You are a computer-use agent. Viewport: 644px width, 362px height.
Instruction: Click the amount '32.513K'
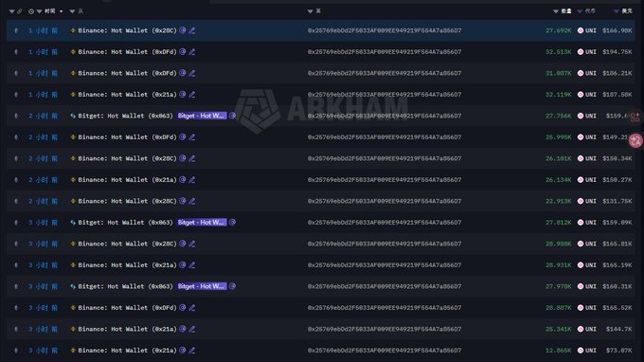click(x=558, y=52)
